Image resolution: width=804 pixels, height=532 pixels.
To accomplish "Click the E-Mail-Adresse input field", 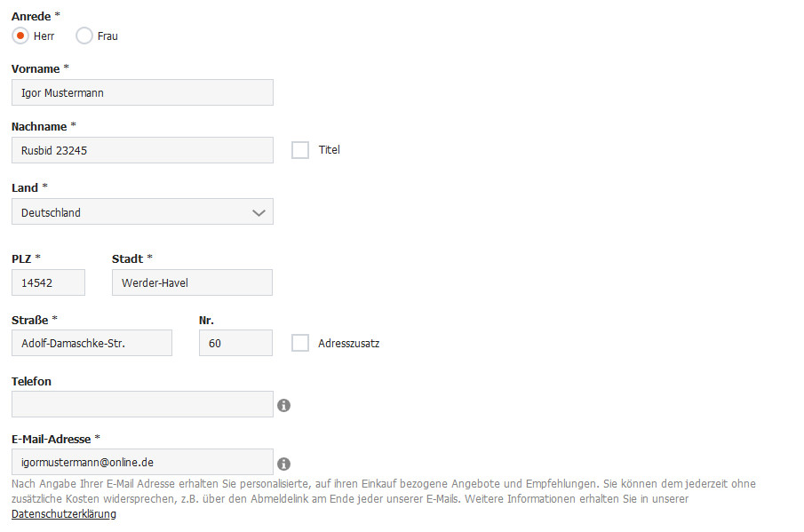I will coord(142,462).
